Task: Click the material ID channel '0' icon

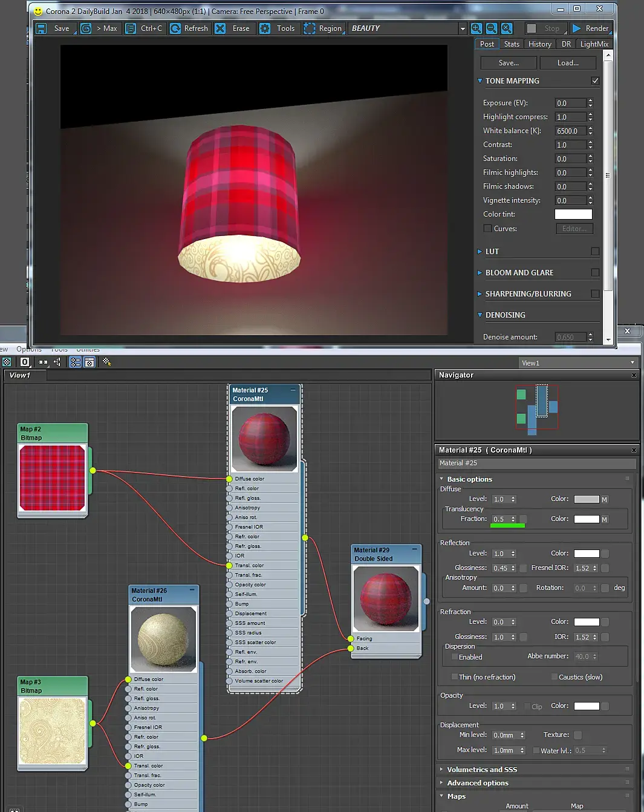Action: (x=25, y=362)
